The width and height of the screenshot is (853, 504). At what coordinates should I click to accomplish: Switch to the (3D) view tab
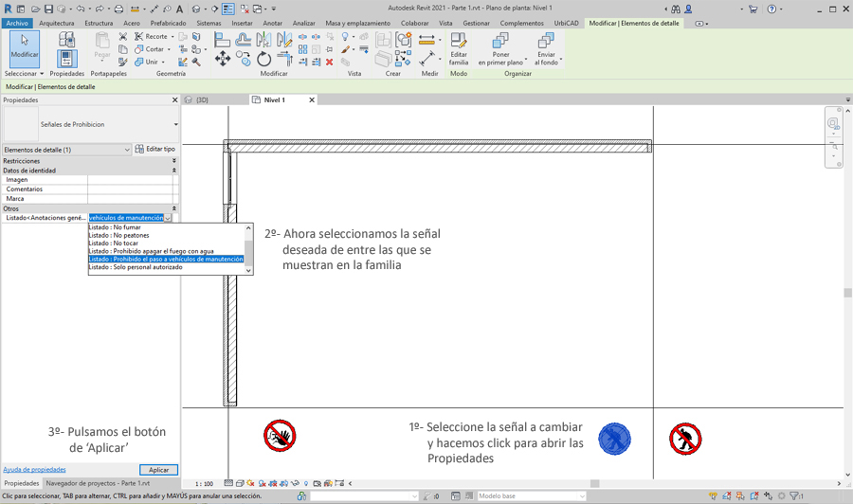point(202,99)
